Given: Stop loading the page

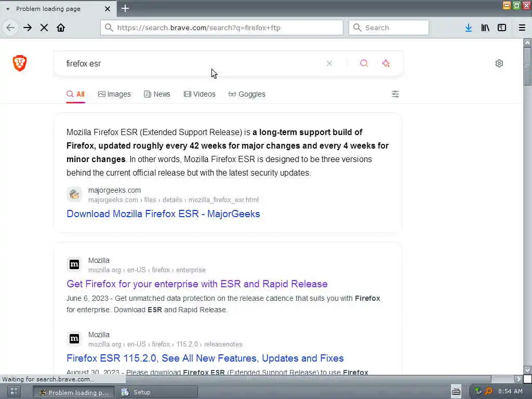Looking at the screenshot, I should (x=44, y=28).
